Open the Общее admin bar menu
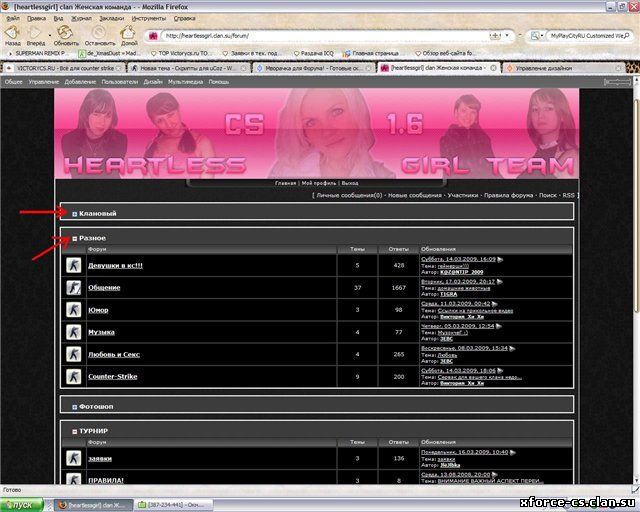The image size is (640, 512). click(x=13, y=82)
